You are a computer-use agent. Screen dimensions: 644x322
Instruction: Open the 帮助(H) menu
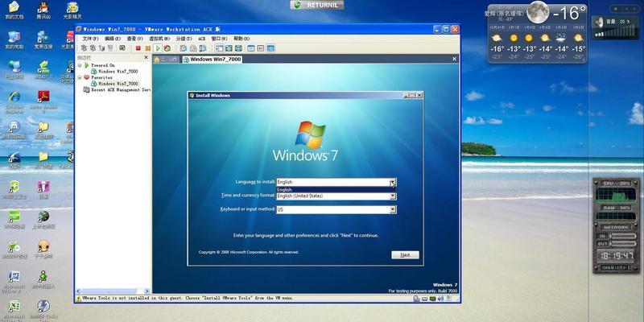[242, 39]
